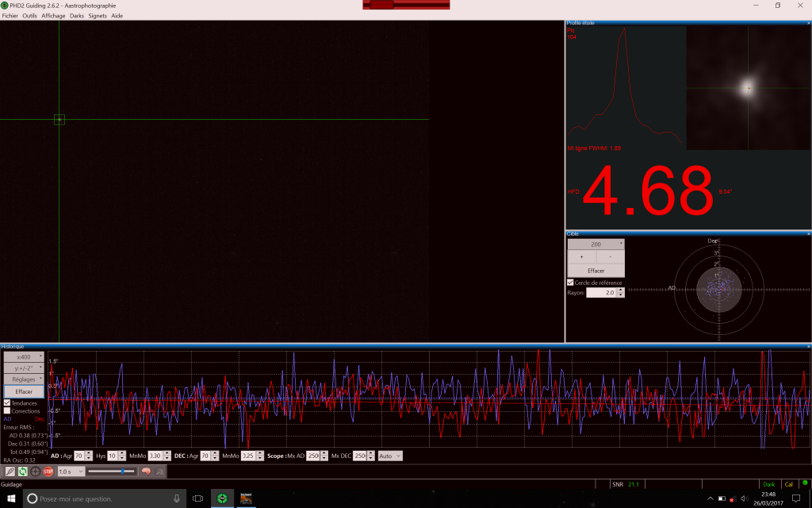Click the Dark indicator in the status bar
This screenshot has width=812, height=508.
point(768,483)
